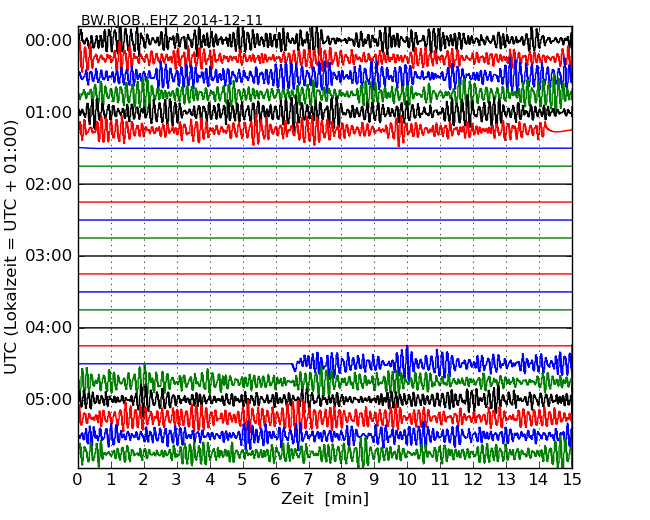Click the x-axis tick label 3

[x=177, y=480]
